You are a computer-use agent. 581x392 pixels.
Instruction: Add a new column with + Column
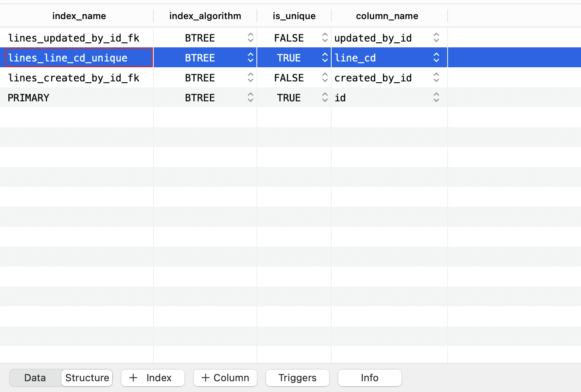225,378
